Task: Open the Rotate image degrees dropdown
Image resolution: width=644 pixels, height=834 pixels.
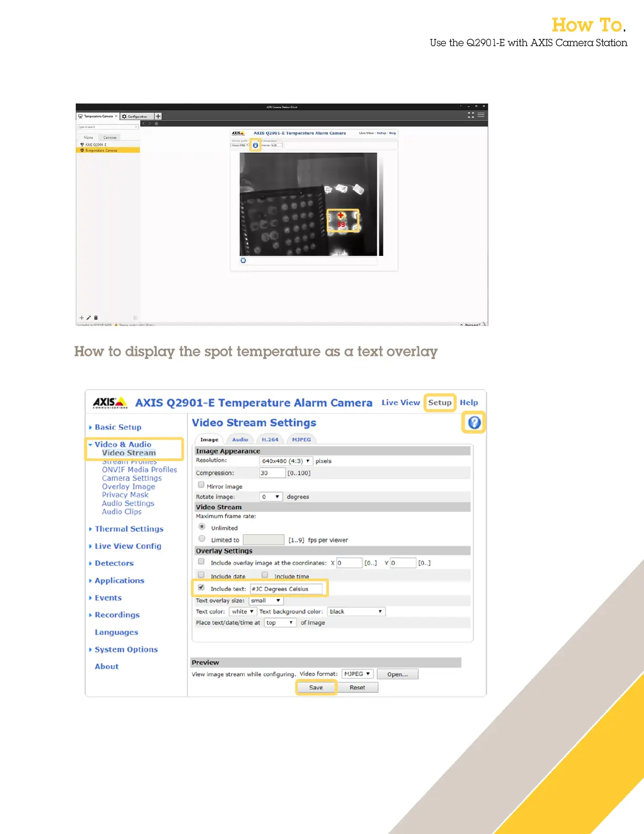Action: click(271, 497)
